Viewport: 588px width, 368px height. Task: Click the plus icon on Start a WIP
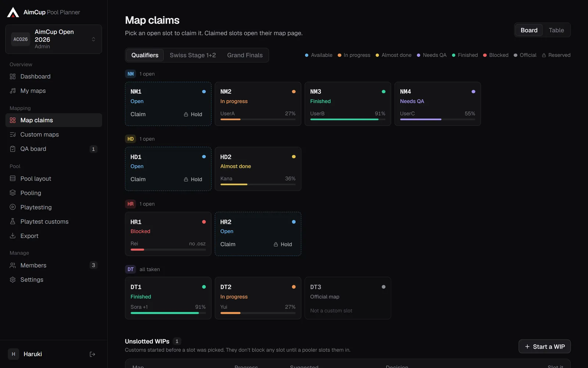[527, 347]
